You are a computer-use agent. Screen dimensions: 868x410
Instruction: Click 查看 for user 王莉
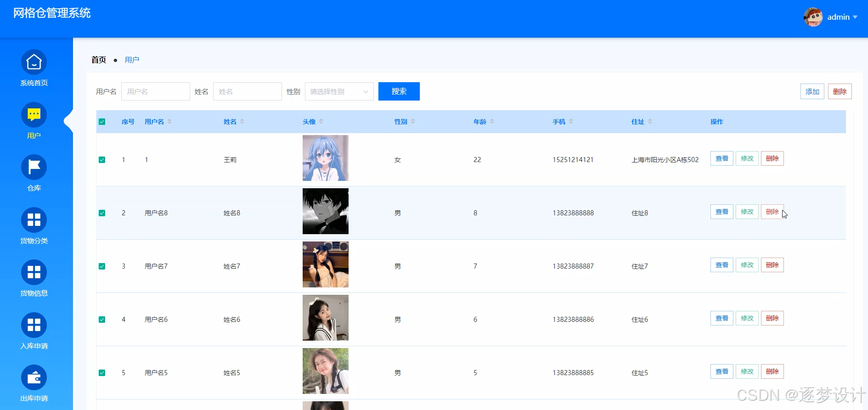(722, 158)
